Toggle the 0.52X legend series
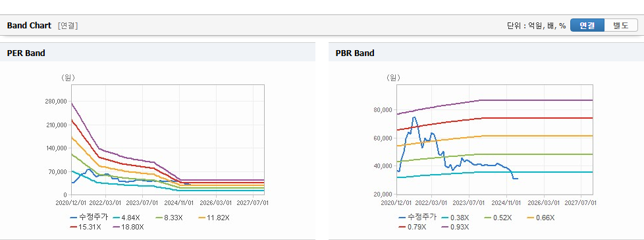The image size is (644, 240). 498,218
